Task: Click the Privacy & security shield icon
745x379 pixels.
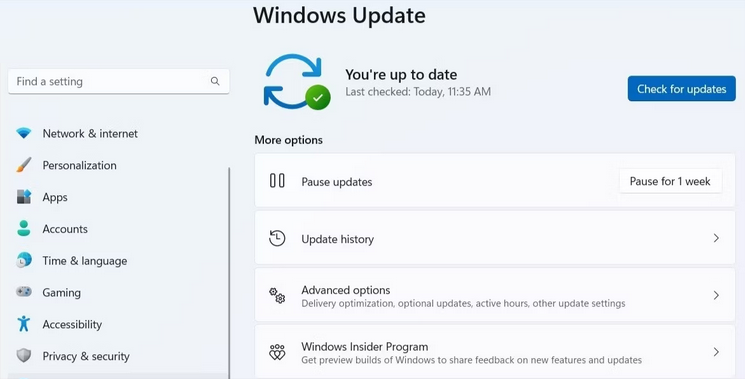Action: click(x=24, y=355)
